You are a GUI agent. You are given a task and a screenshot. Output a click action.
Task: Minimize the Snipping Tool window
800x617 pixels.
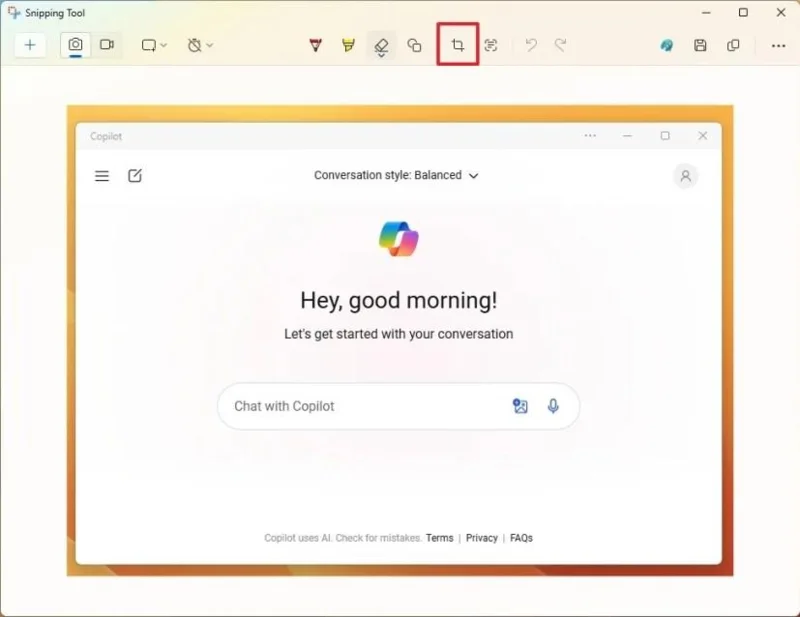coord(706,13)
